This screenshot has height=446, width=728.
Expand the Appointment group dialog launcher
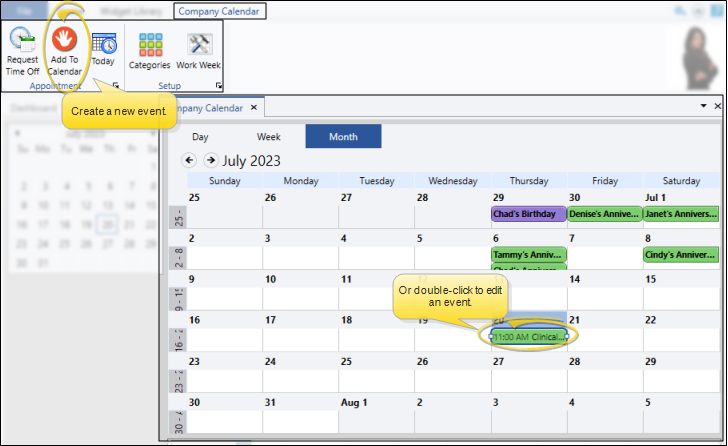pyautogui.click(x=116, y=87)
